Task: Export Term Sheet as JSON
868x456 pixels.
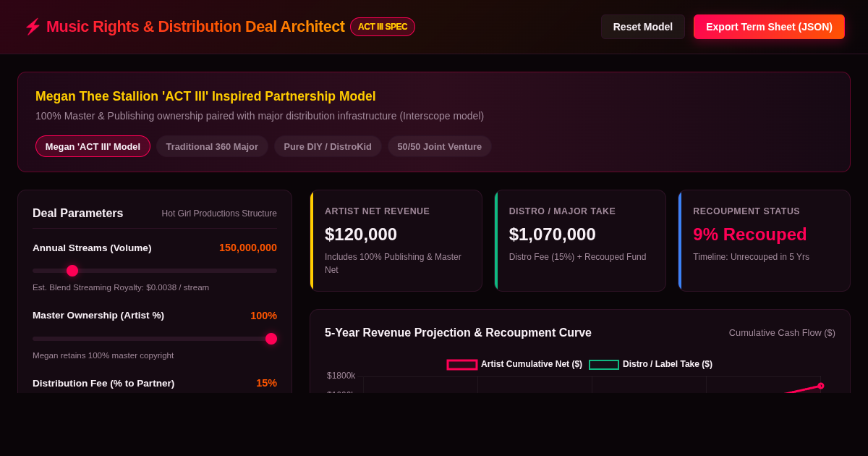Action: [x=769, y=27]
